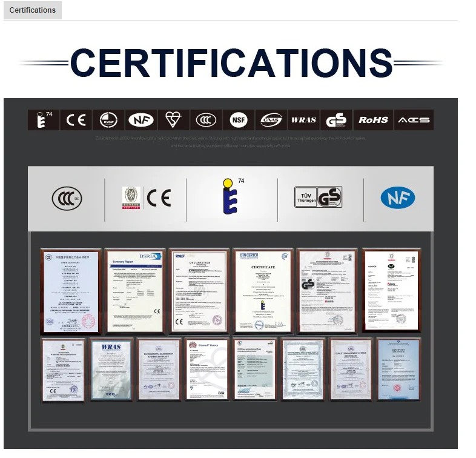Viewport: 476px width, 458px height.
Task: Open the Chinese CCC certificate thumbnail
Action: pos(71,291)
